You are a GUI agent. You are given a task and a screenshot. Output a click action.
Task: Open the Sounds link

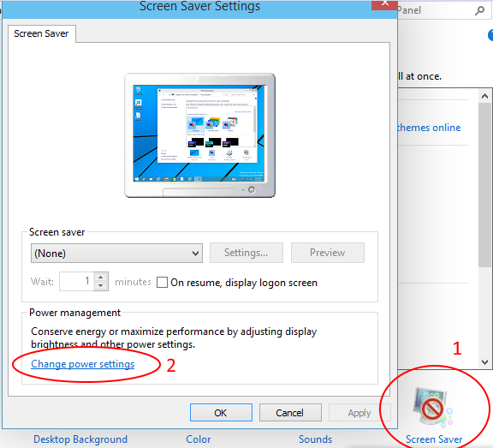pos(315,439)
